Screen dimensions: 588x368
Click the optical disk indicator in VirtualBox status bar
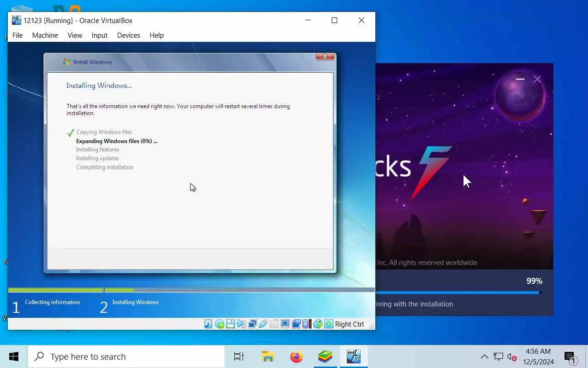220,324
